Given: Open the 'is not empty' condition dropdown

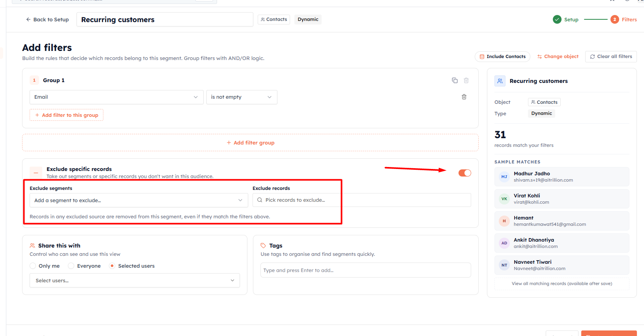Looking at the screenshot, I should click(242, 97).
